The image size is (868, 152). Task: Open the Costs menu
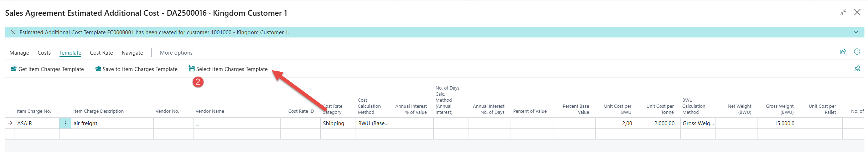click(44, 53)
